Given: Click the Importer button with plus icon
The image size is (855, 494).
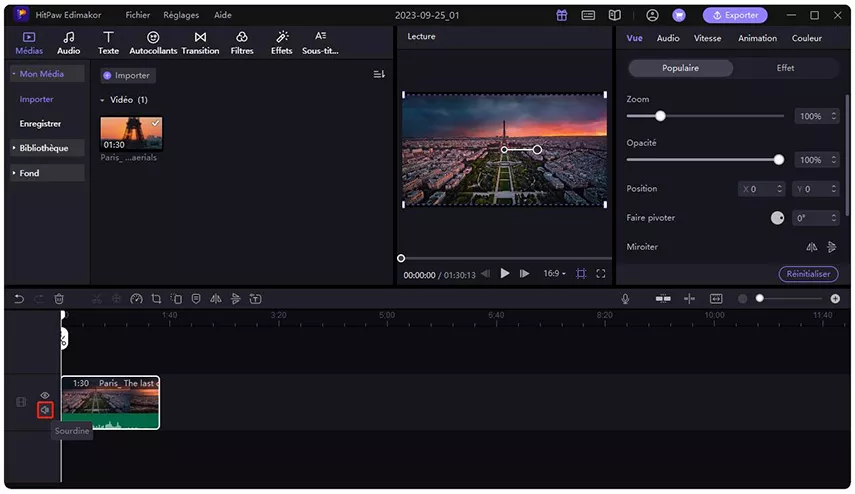Looking at the screenshot, I should pyautogui.click(x=128, y=75).
